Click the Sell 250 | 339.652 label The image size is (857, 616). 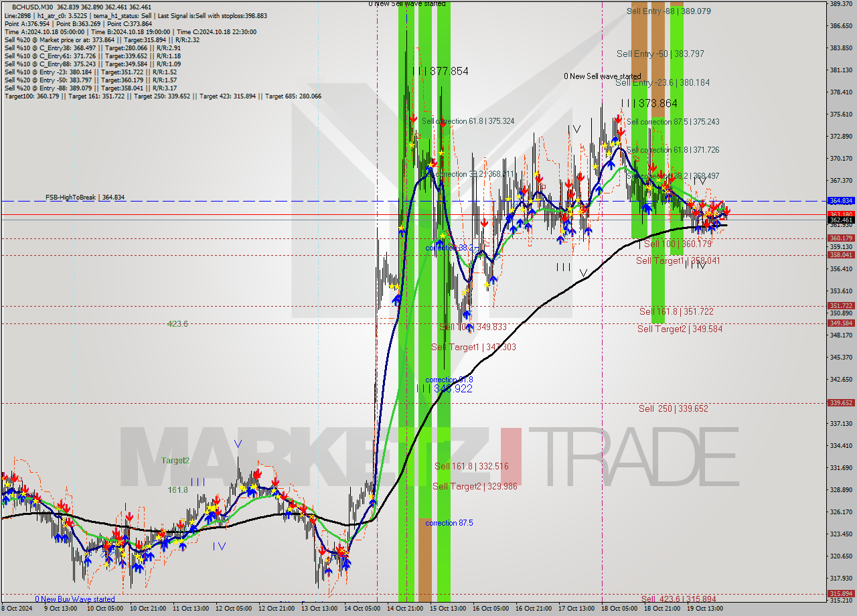(673, 408)
